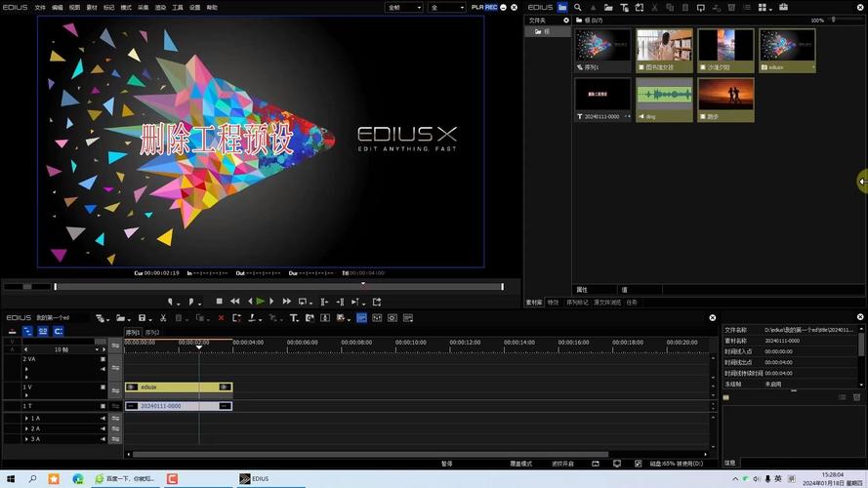Select the edius clip on track 1 V

click(x=179, y=387)
